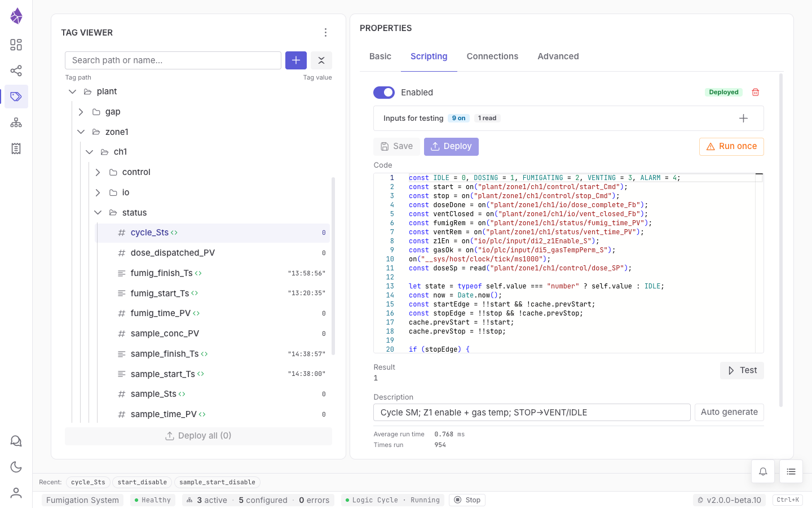Open the chat support sidebar icon
812x508 pixels.
(x=16, y=441)
